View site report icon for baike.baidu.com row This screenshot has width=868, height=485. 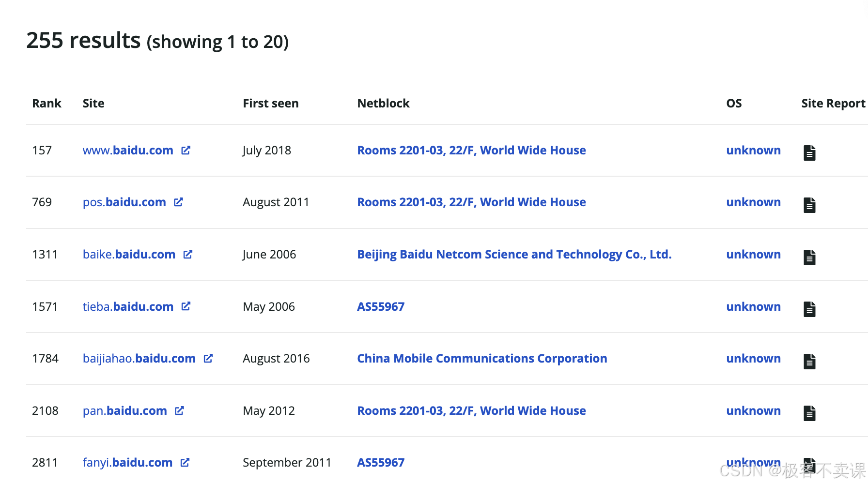pyautogui.click(x=809, y=257)
